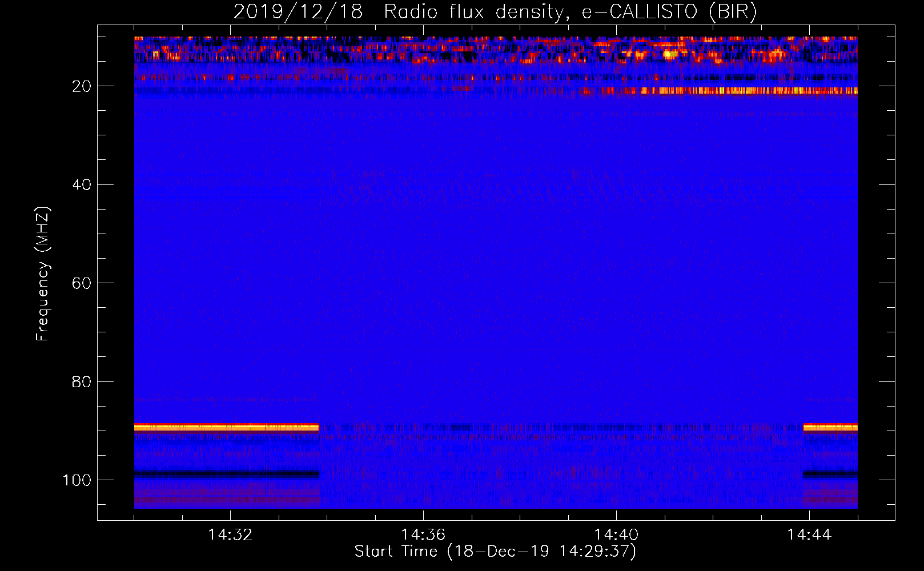Viewport: 924px width, 571px height.
Task: Click the 14:36 time tick label
Action: [423, 535]
